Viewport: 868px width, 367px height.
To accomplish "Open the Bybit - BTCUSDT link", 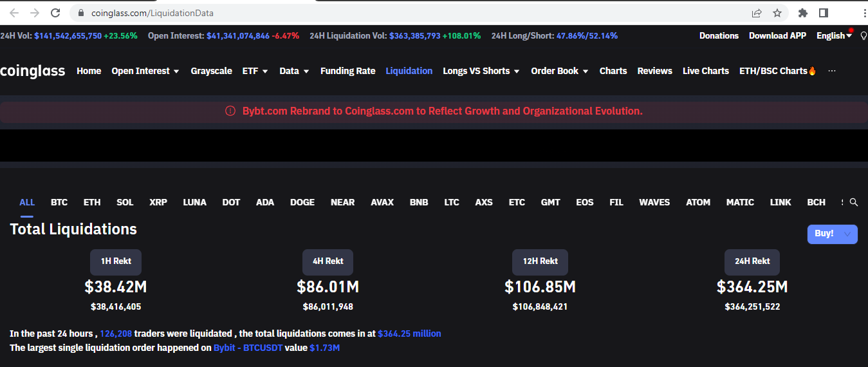I will coord(248,348).
